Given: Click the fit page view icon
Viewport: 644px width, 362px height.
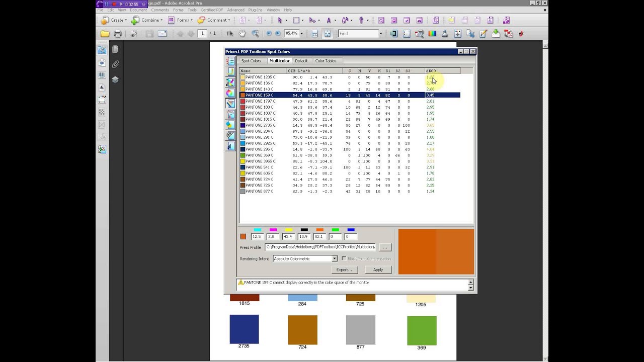Looking at the screenshot, I should pyautogui.click(x=328, y=34).
